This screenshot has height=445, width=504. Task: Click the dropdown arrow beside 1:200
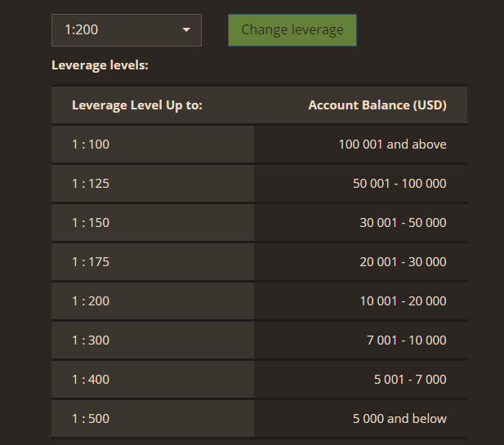point(186,30)
